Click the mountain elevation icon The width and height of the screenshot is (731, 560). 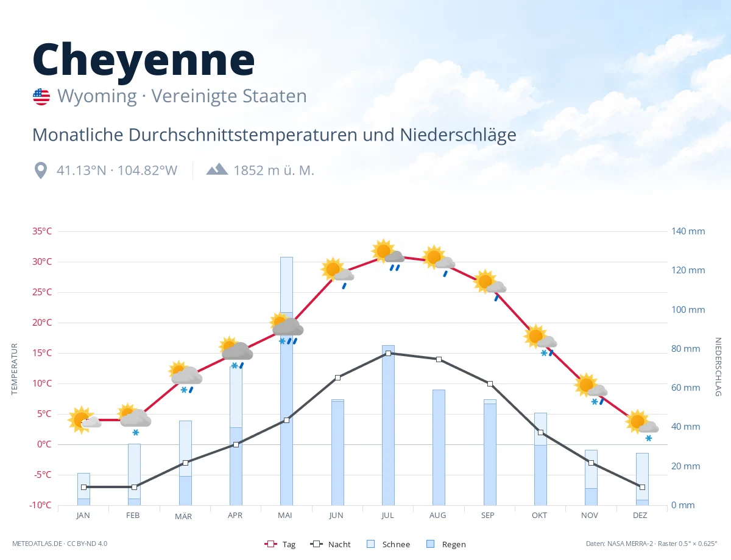[x=217, y=169]
